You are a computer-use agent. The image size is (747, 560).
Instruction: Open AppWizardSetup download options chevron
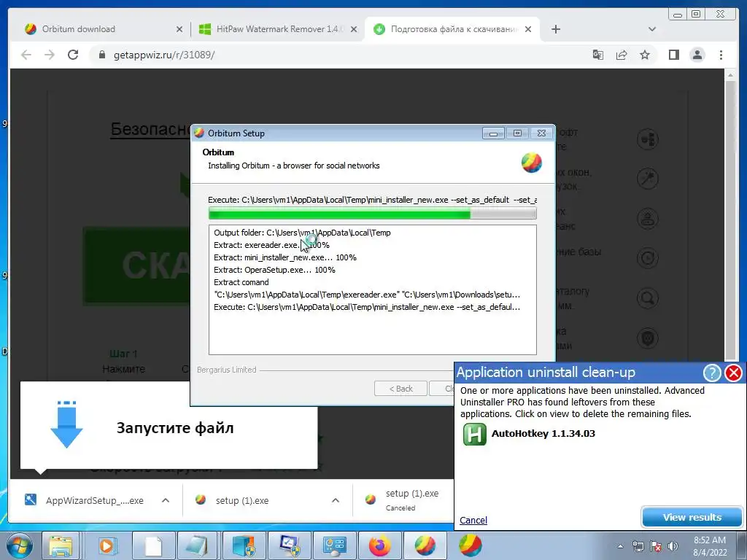point(166,500)
